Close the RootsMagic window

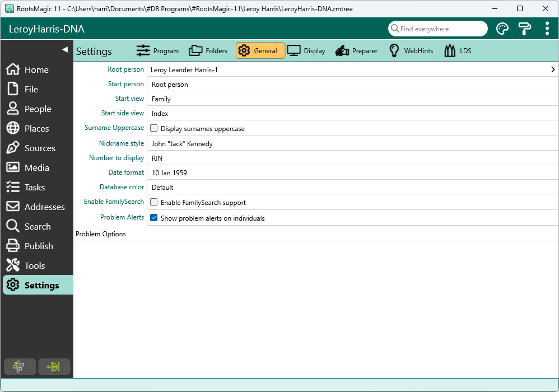pos(546,8)
